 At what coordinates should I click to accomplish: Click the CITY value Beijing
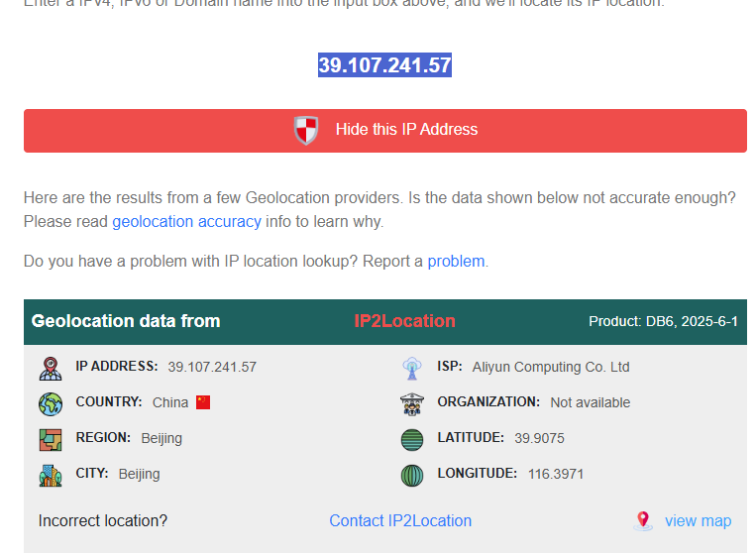(x=139, y=474)
